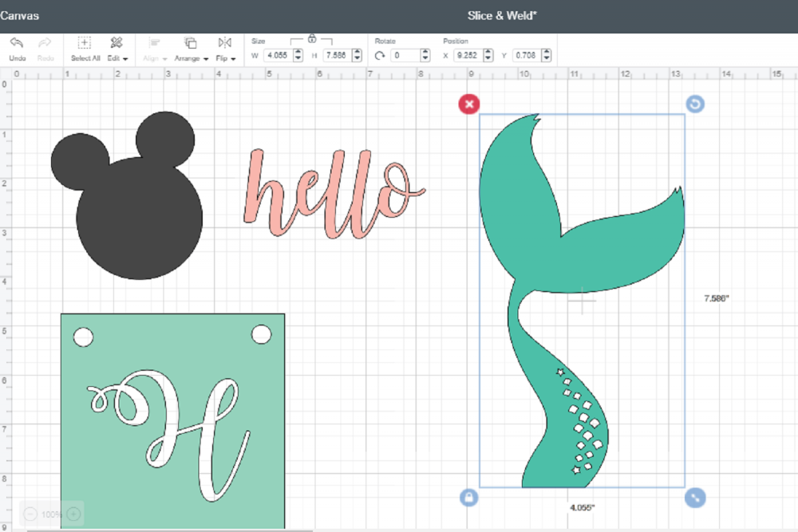This screenshot has width=798, height=532.
Task: Click the Height input field
Action: click(x=337, y=55)
